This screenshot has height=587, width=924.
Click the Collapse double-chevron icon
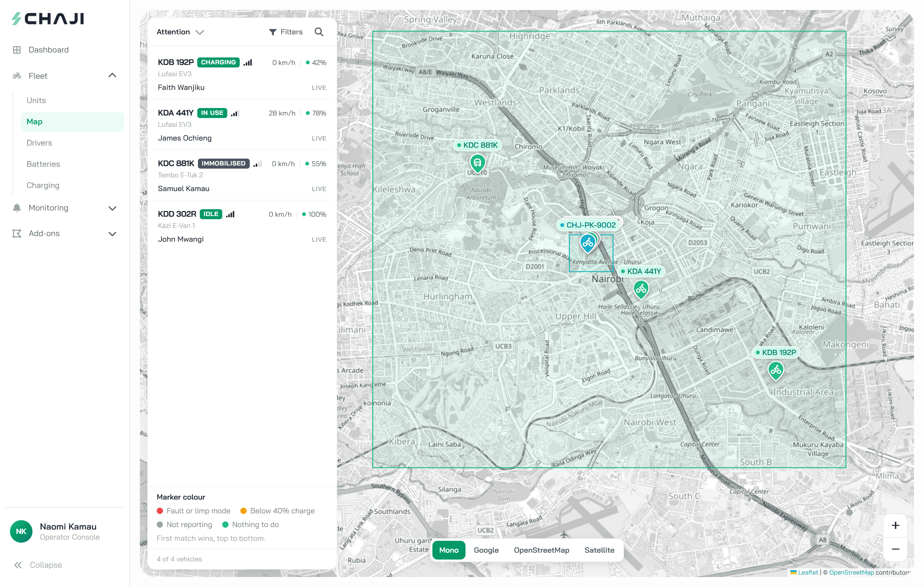pos(18,565)
